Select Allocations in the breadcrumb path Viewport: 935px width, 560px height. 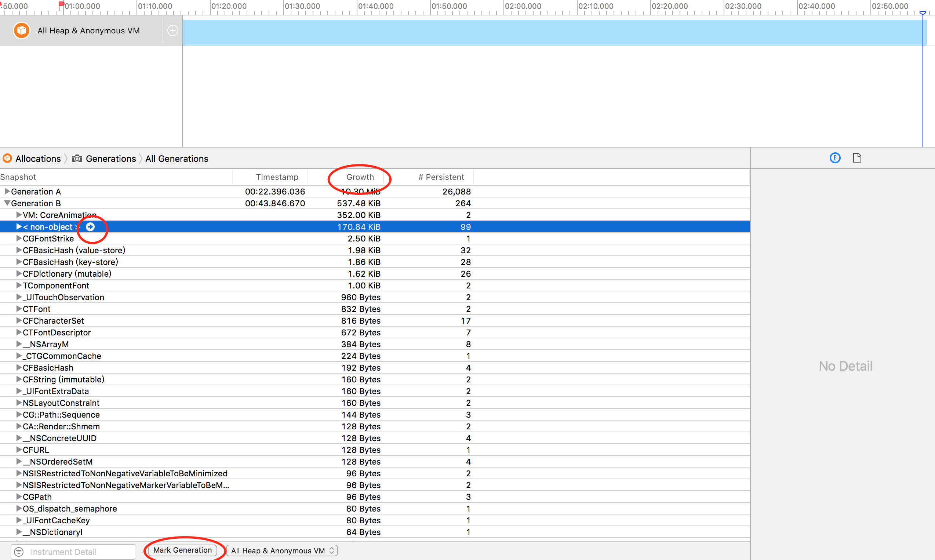click(x=38, y=159)
